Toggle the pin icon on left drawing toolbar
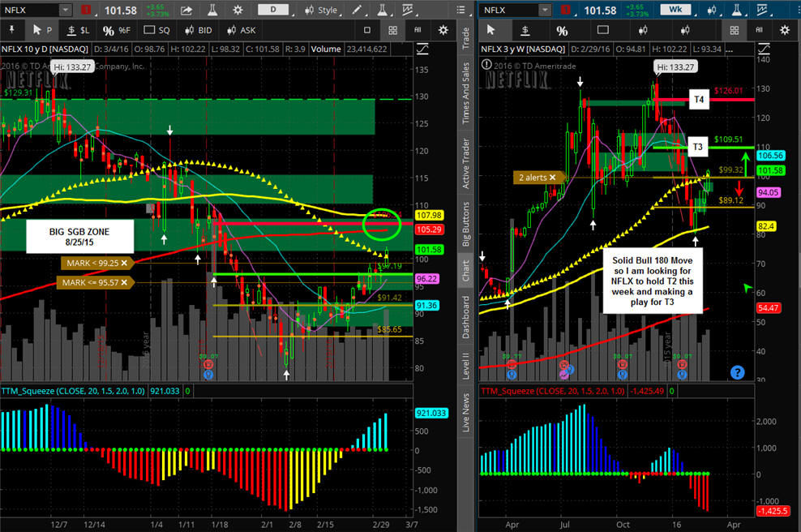Screen dimensions: 801x532 pos(11,30)
